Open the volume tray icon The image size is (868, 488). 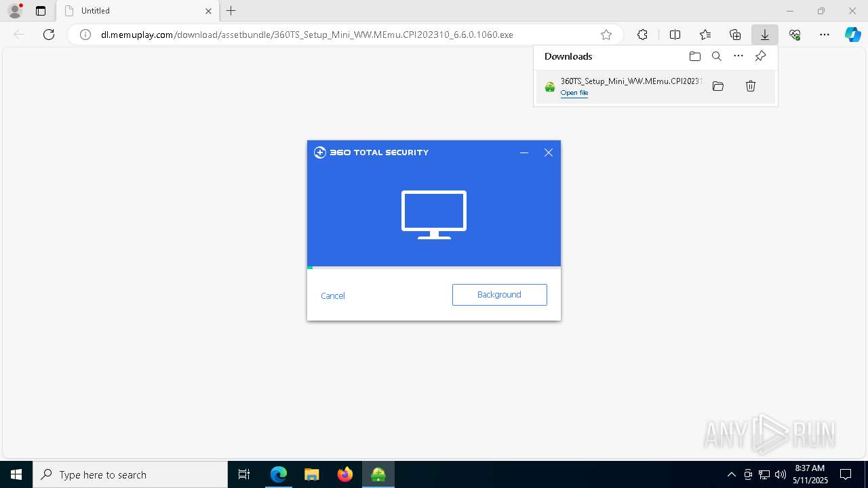click(x=781, y=474)
